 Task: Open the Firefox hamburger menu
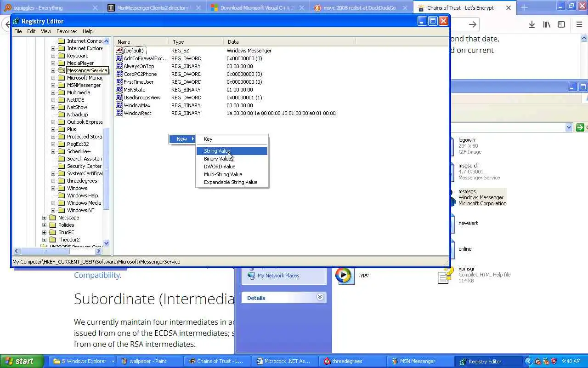(x=579, y=24)
